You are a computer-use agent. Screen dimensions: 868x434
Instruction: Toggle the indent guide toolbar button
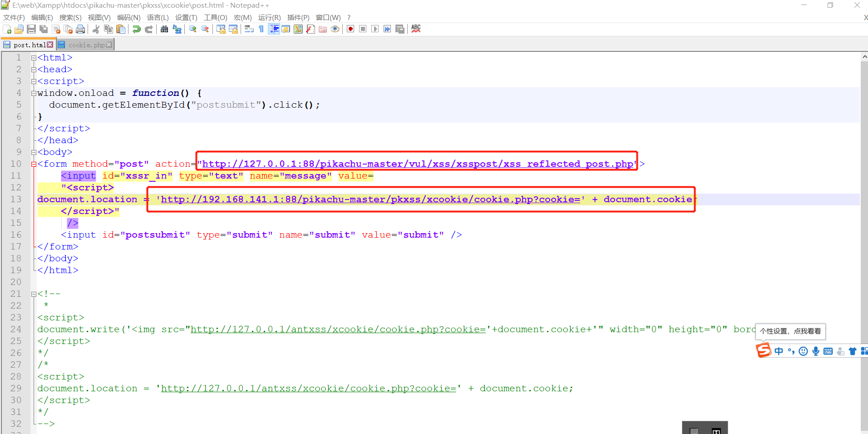(x=274, y=29)
